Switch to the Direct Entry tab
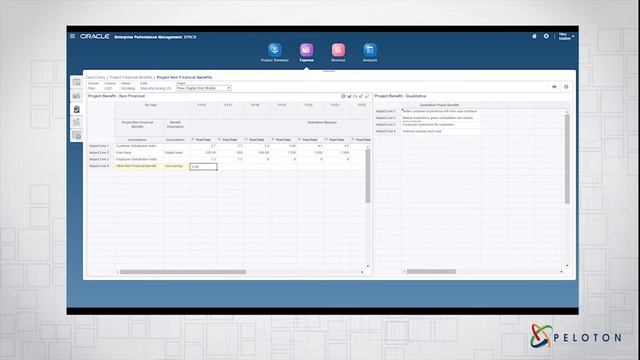Screen dimensions: 640x360 96,77
